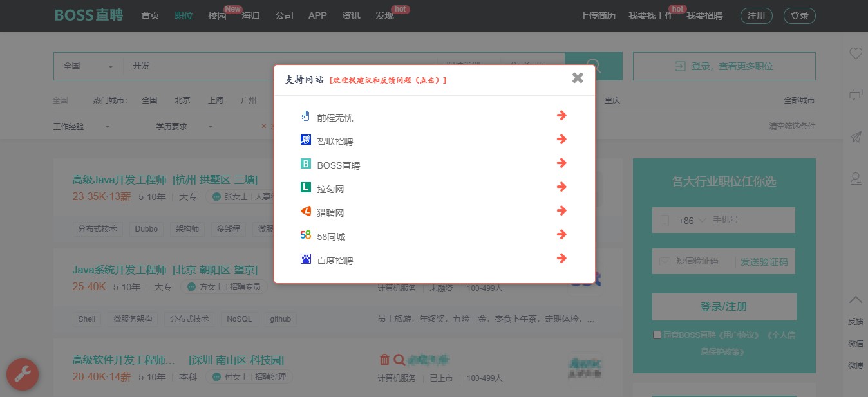Click the 前程无忧 hand icon
The image size is (868, 397).
coord(306,116)
